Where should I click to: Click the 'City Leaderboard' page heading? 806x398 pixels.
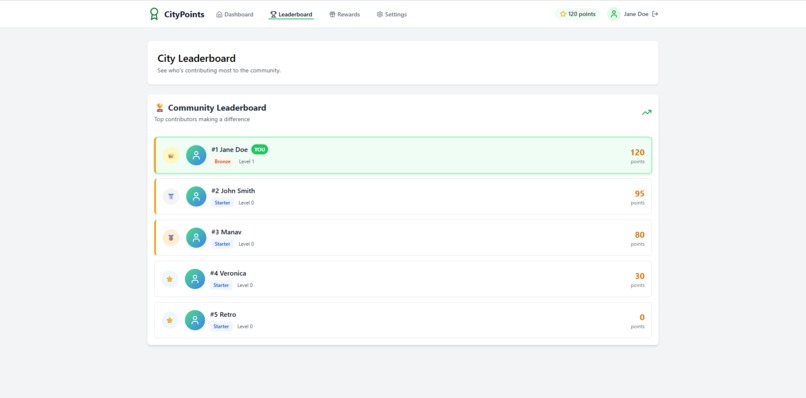(196, 59)
